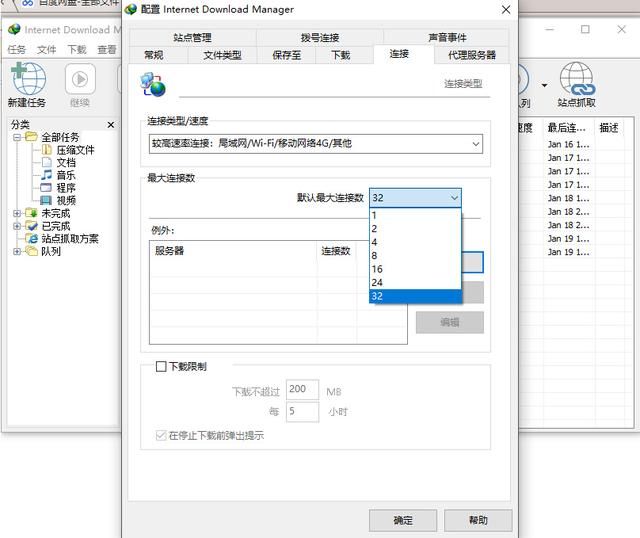
Task: Choose 1 in connection count list
Action: 415,215
